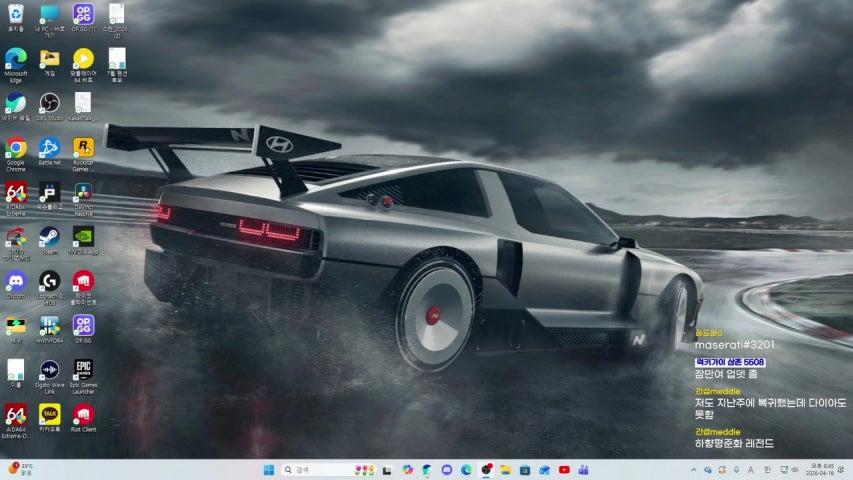Open KakaoTalk yellow TALK icon
This screenshot has height=480, width=853.
point(49,414)
